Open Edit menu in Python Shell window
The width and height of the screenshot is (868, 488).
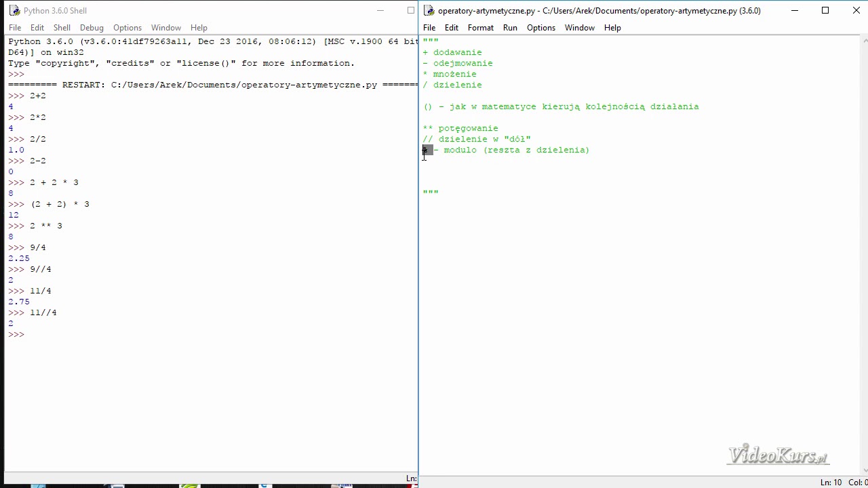point(37,28)
